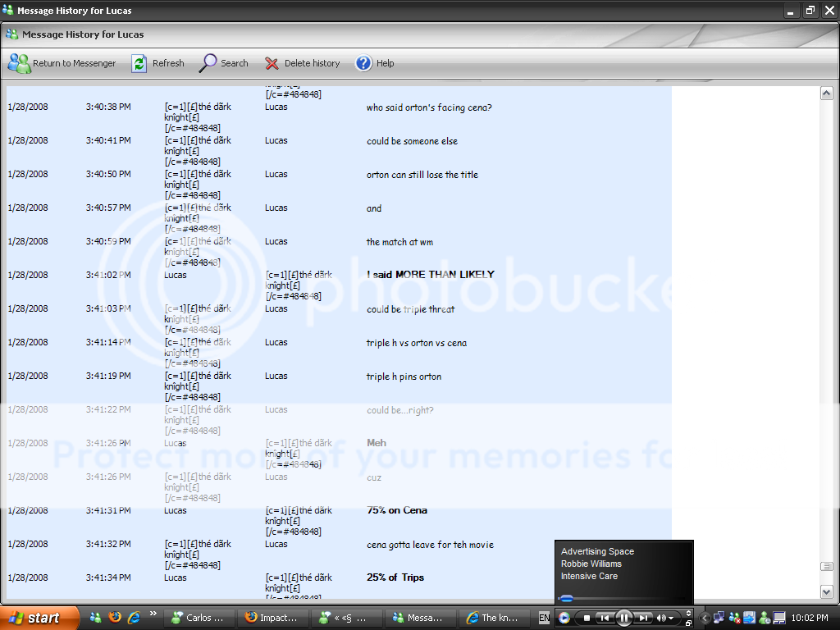Screen dimensions: 840x630
Task: Open Help via the question mark icon
Action: [x=363, y=63]
